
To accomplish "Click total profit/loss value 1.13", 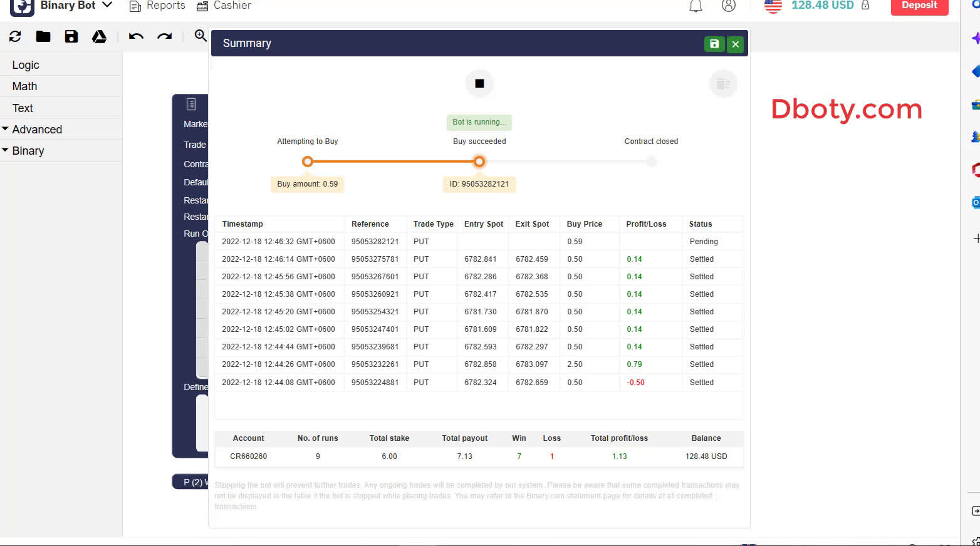I will coord(619,456).
